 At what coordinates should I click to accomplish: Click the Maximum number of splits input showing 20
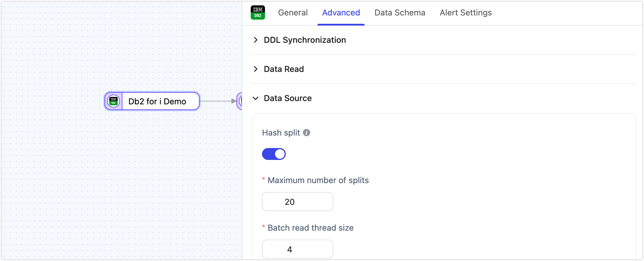coord(297,202)
